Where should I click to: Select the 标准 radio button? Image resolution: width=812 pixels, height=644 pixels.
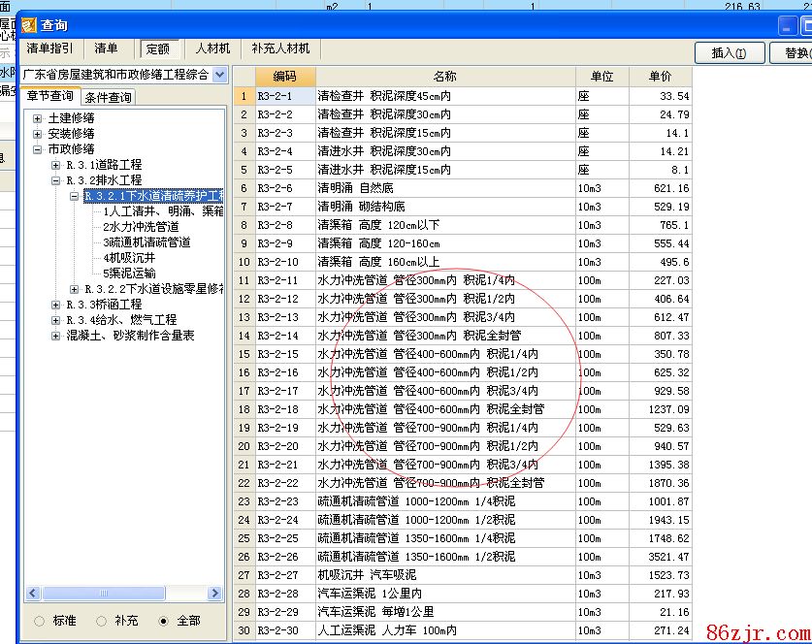[40, 620]
